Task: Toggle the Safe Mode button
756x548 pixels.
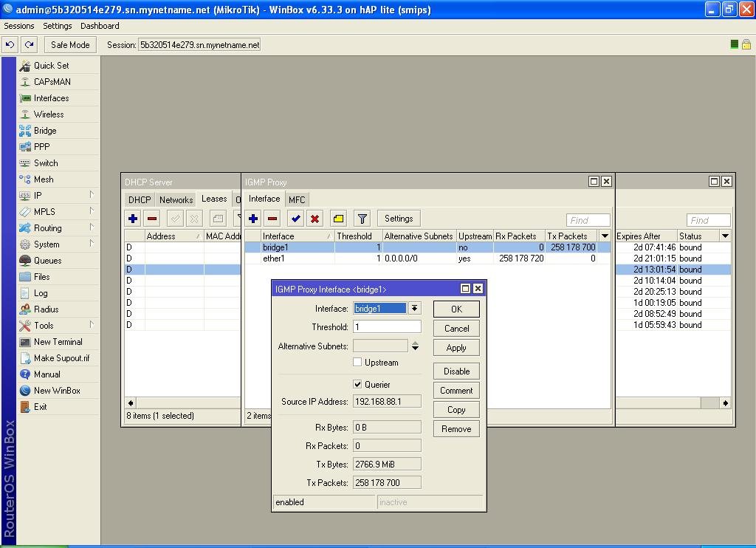Action: point(70,44)
